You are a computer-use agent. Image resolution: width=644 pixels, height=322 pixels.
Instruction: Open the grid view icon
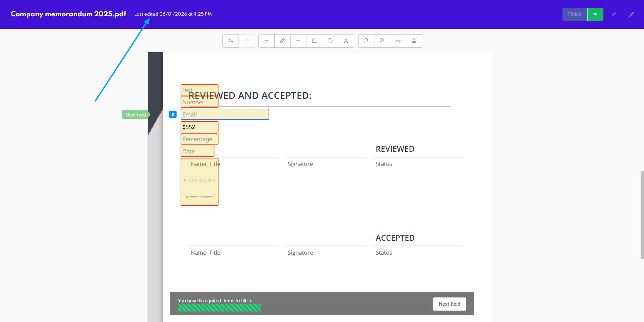coord(414,41)
